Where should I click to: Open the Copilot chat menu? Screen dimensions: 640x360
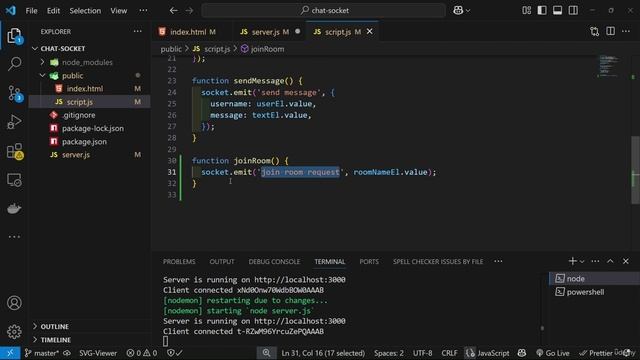pos(461,11)
